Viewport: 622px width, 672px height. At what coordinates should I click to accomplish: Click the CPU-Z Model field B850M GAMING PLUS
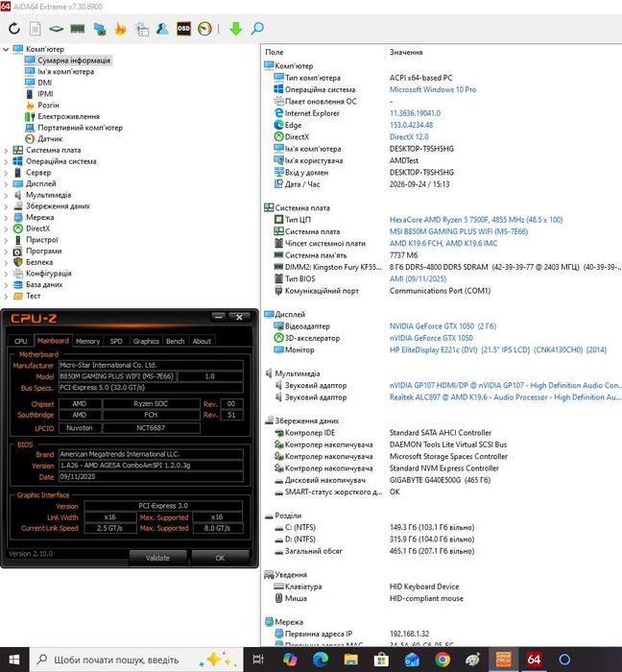tap(117, 376)
